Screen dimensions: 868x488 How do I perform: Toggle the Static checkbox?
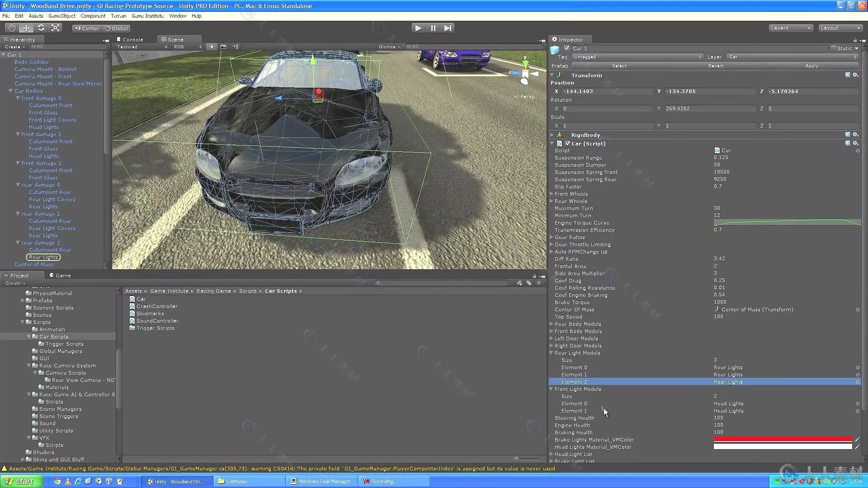(x=834, y=48)
